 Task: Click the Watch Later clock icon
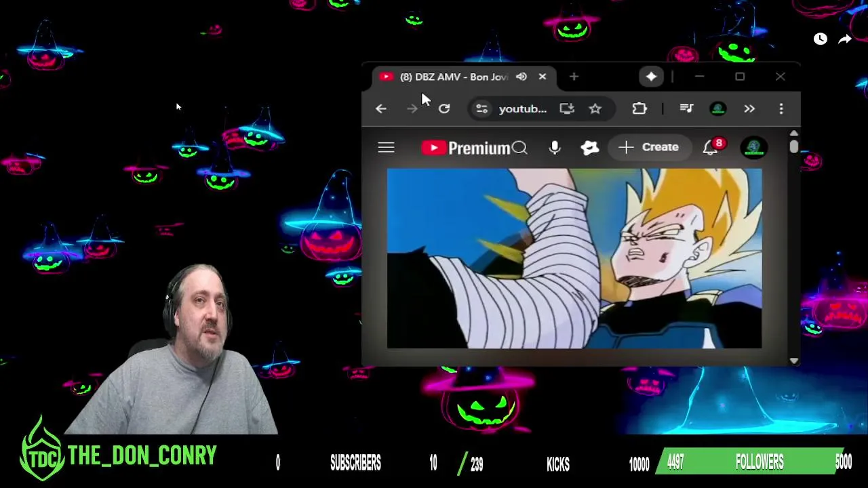(x=821, y=39)
